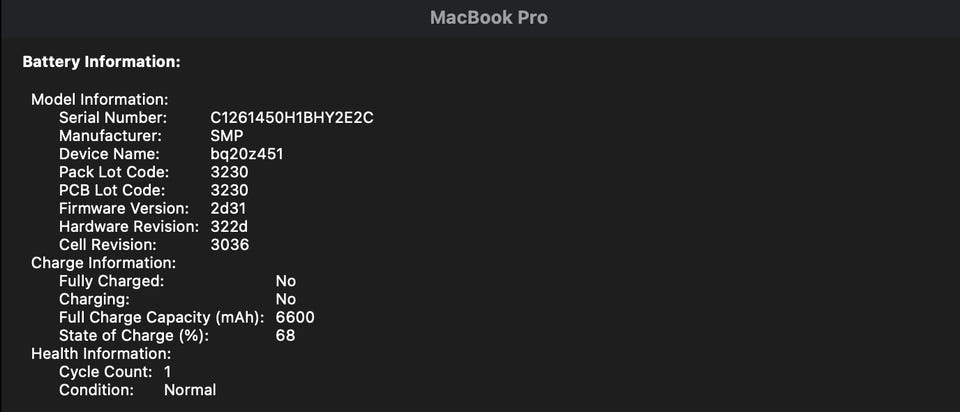Click the Battery Information heading
Screen dimensions: 960x412
pos(101,62)
